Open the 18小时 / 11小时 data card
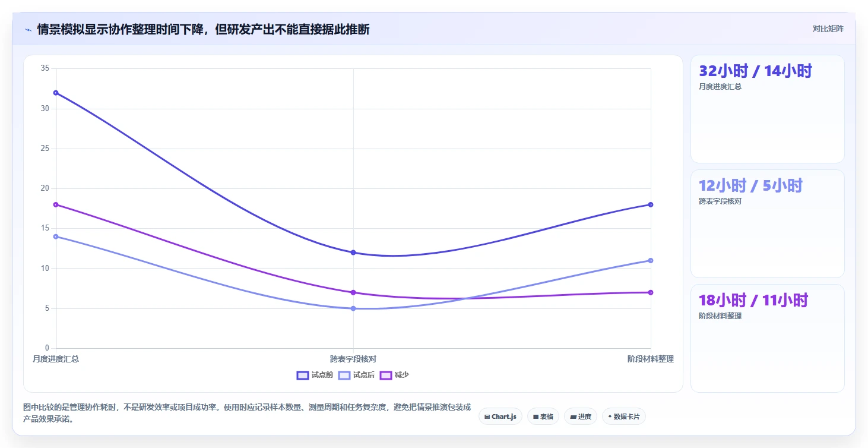The width and height of the screenshot is (868, 448). [x=767, y=338]
